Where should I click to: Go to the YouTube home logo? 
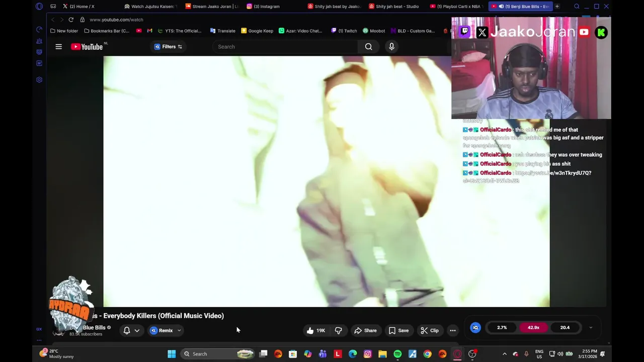pyautogui.click(x=87, y=47)
